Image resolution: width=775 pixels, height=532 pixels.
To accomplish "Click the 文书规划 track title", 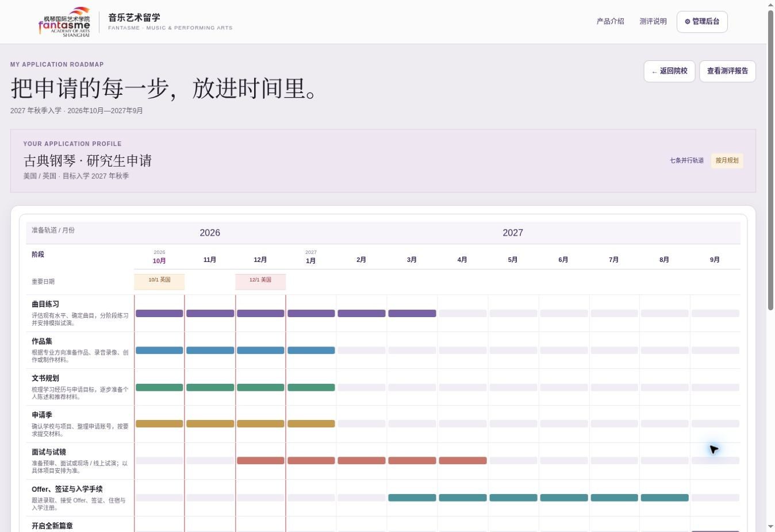I will pyautogui.click(x=45, y=378).
